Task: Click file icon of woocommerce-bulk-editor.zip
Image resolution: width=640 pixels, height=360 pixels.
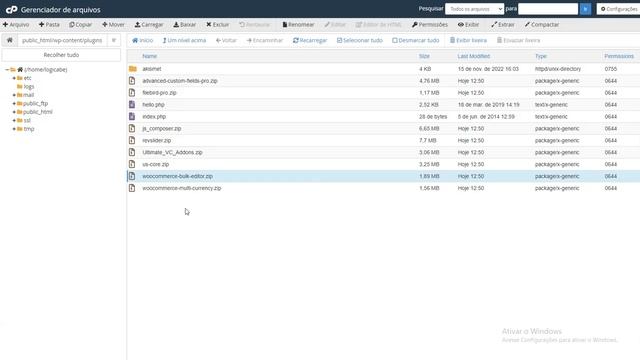Action: coord(132,176)
